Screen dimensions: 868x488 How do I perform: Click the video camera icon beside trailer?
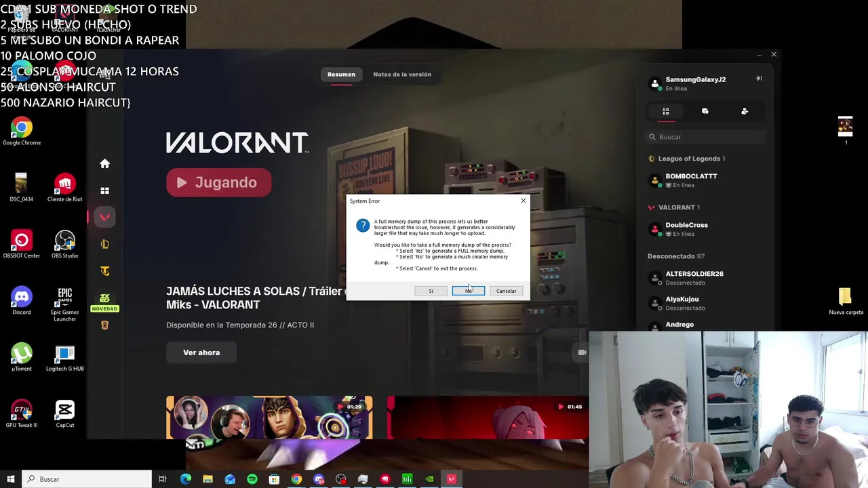coord(582,352)
